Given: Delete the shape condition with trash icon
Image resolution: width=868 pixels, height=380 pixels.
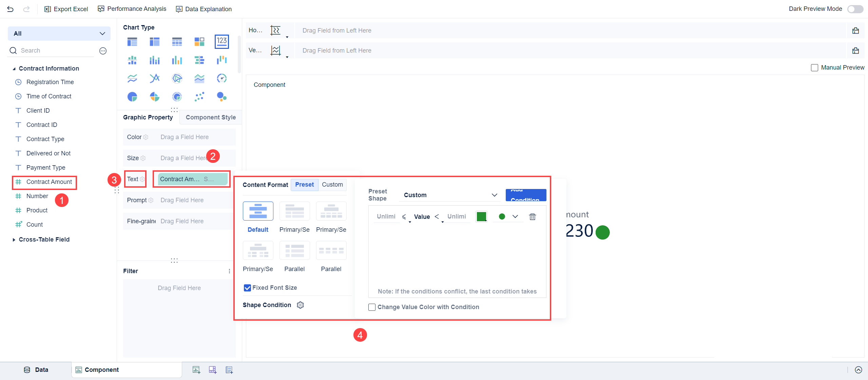Looking at the screenshot, I should click(x=532, y=216).
